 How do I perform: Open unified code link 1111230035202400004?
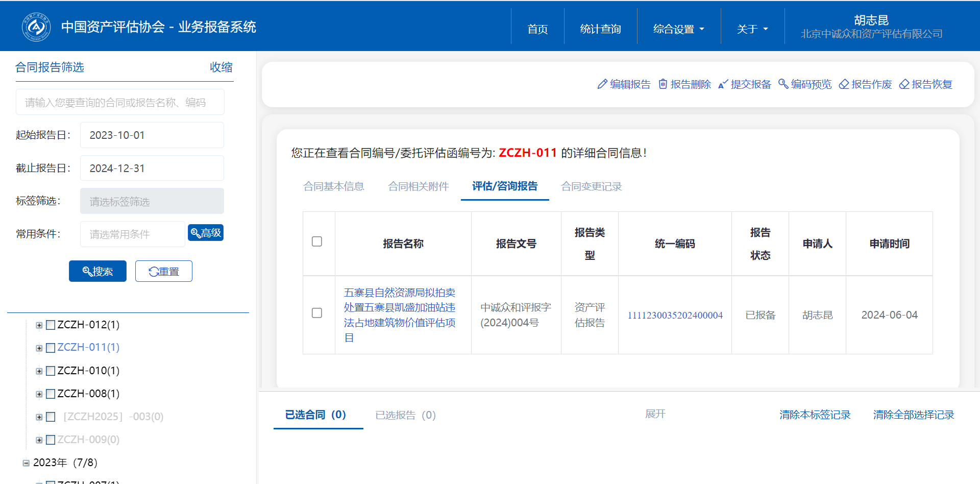[x=675, y=316]
